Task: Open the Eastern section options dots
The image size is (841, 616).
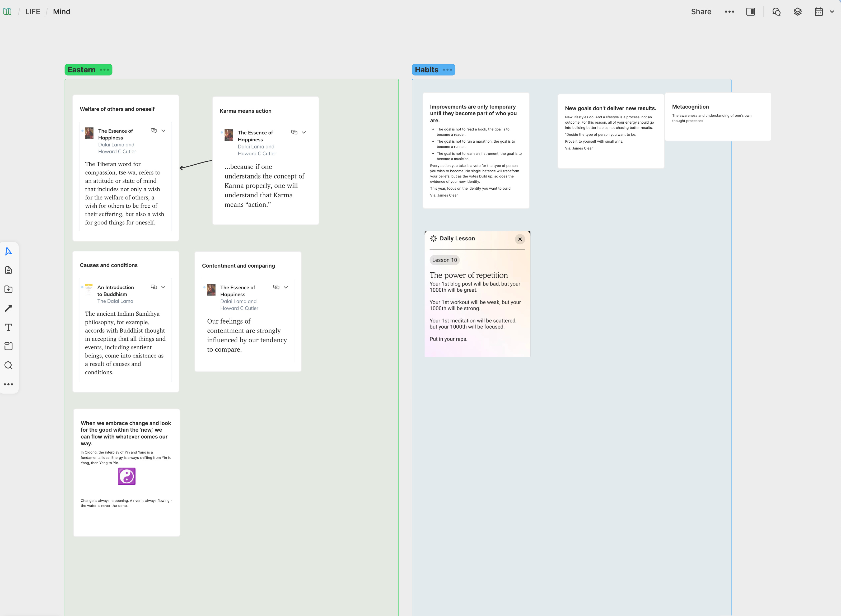Action: pos(104,70)
